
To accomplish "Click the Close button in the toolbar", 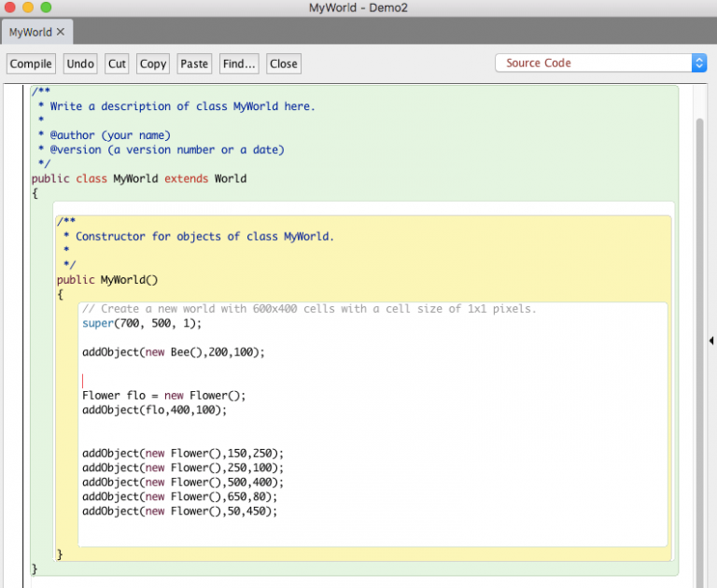I will (283, 63).
